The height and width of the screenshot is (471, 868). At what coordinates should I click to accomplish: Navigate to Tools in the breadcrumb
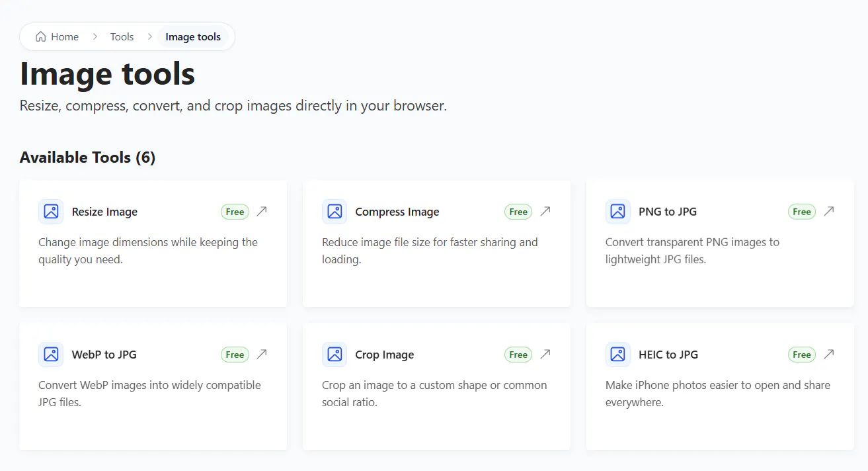pyautogui.click(x=122, y=37)
